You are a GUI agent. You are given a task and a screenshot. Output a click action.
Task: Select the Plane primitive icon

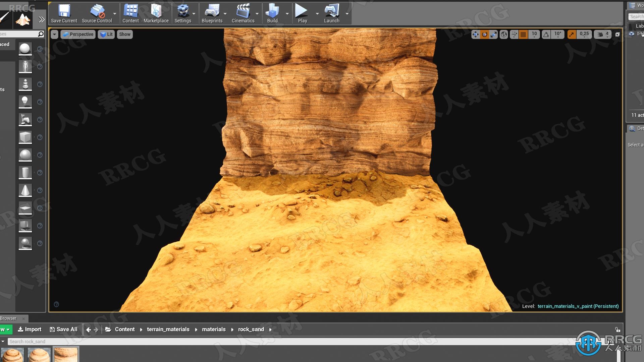click(25, 208)
